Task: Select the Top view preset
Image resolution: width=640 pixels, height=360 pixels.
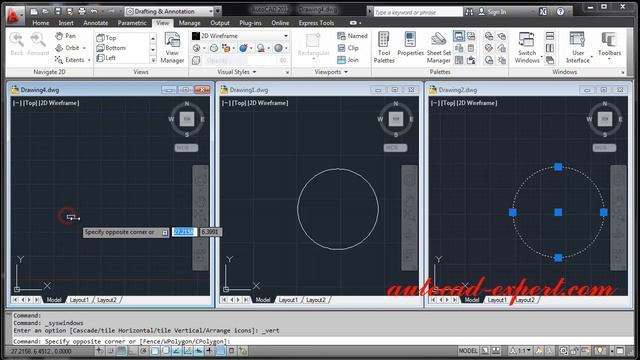Action: pos(106,38)
